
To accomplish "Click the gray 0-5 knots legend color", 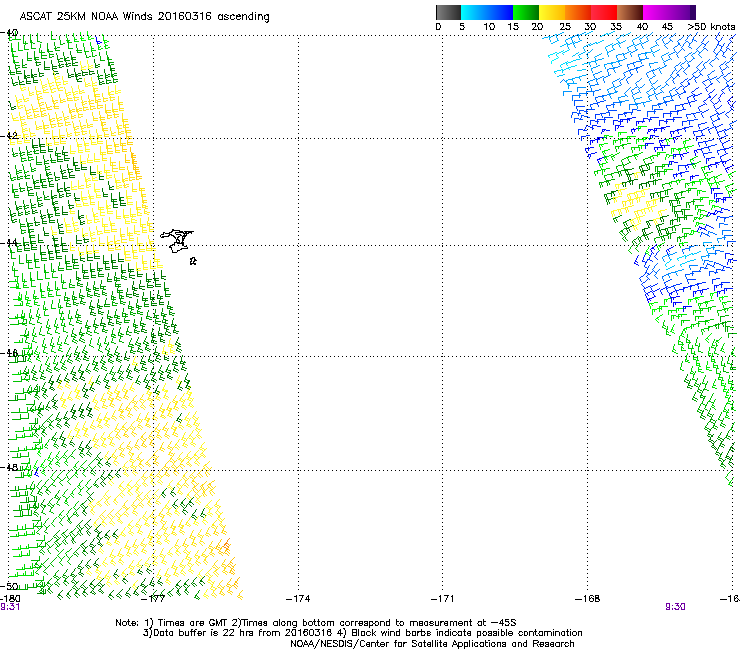I will pyautogui.click(x=448, y=12).
